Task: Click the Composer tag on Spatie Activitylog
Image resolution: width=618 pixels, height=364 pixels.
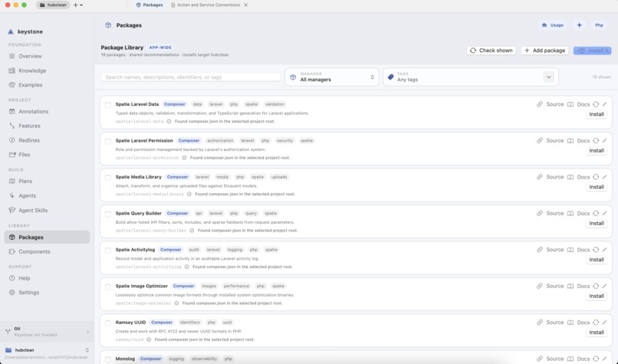Action: click(171, 250)
